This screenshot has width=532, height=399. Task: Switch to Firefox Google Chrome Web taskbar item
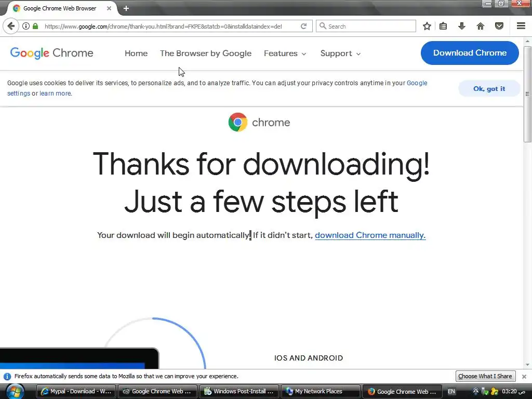[402, 392]
